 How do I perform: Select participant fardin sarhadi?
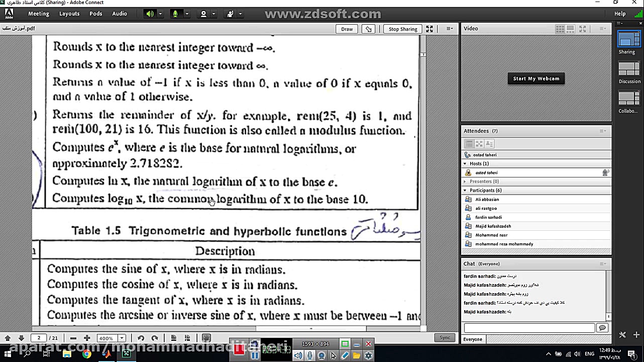coord(536,217)
